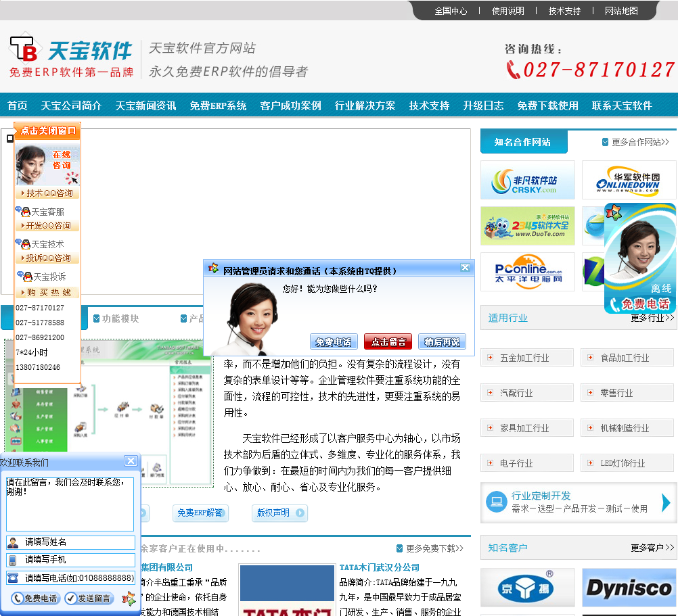Click 行业定制开发 computer icon

[497, 502]
